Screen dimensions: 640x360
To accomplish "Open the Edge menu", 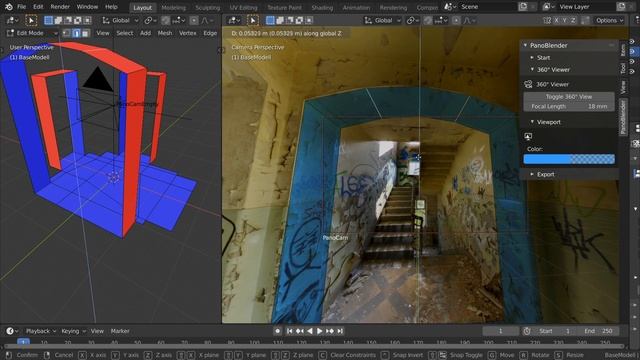I will pyautogui.click(x=210, y=33).
